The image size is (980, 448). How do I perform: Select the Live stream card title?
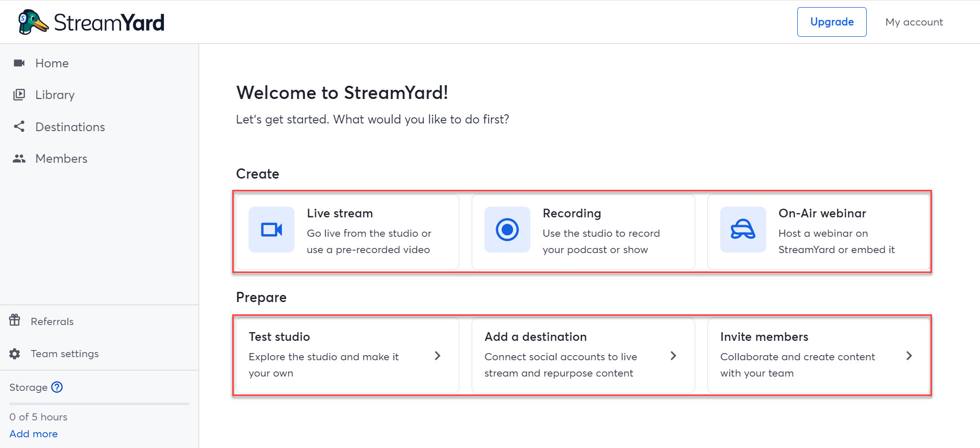point(340,213)
